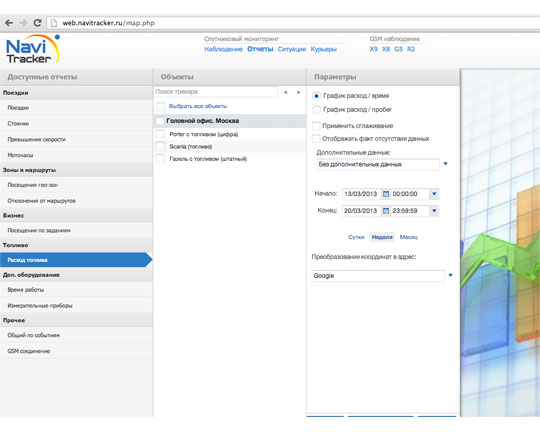Select Общий по событиям report

coord(76,335)
